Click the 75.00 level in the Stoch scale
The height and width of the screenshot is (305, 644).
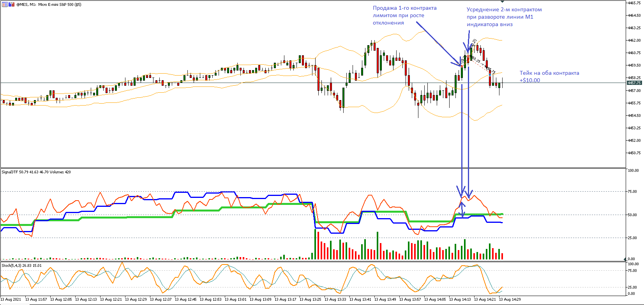point(633,271)
